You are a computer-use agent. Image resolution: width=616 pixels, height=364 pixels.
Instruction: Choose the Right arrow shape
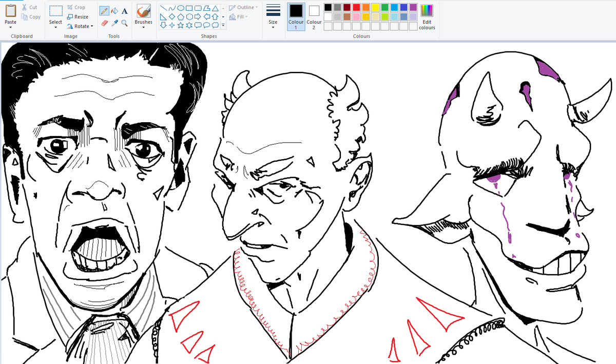click(198, 16)
